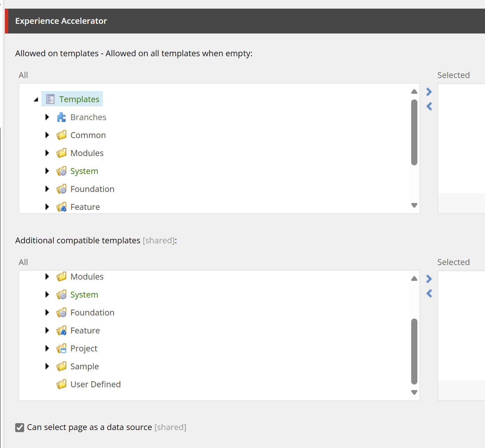Select Modules label in bottom tree

pyautogui.click(x=87, y=276)
